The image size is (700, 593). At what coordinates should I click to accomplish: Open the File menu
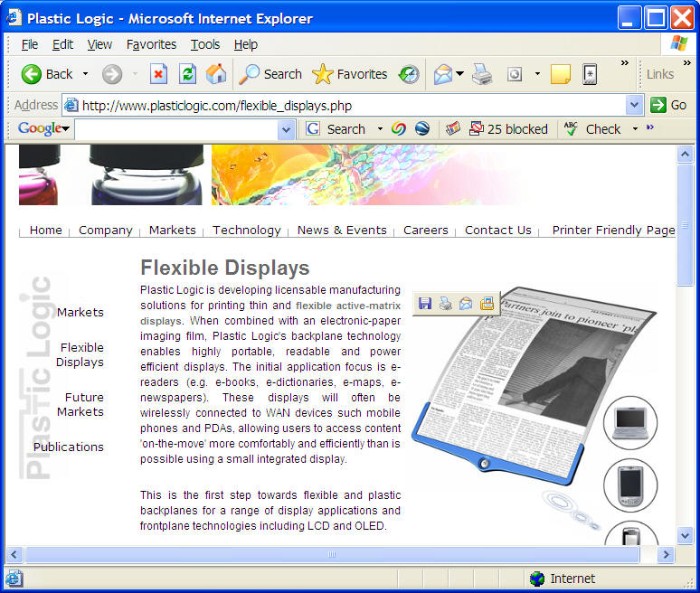pyautogui.click(x=30, y=44)
